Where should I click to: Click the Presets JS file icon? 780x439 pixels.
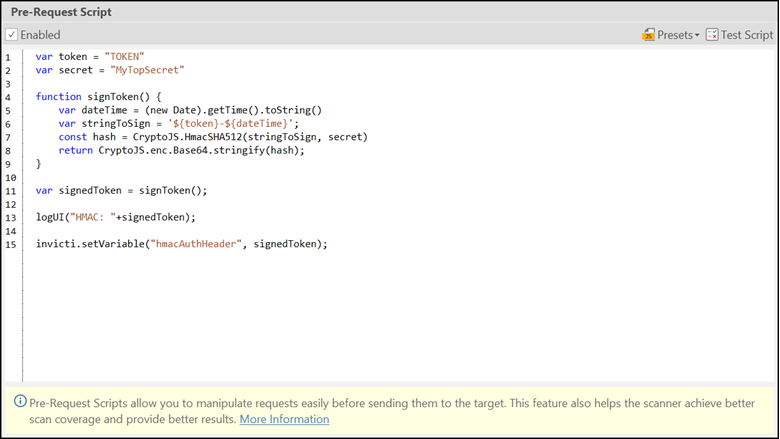coord(648,35)
